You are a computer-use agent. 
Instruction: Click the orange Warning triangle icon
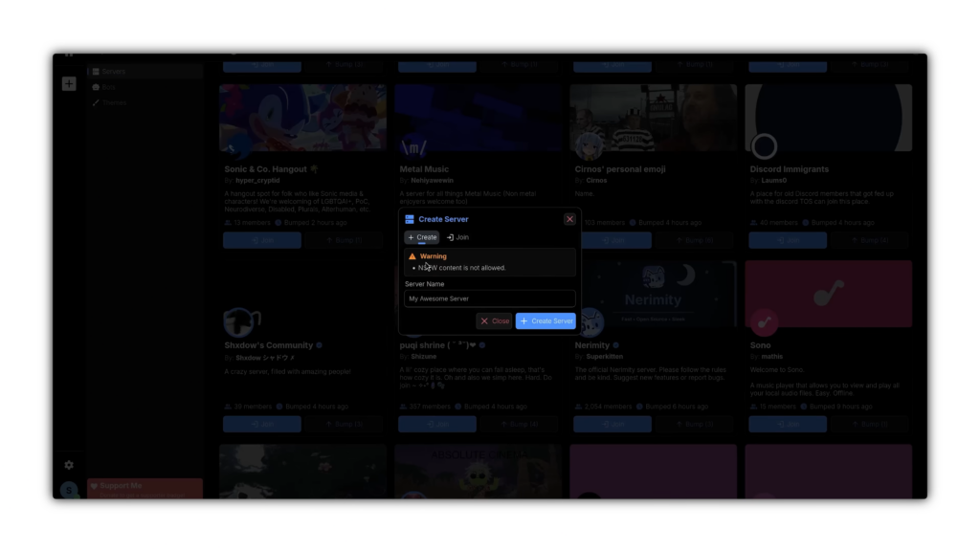(x=412, y=256)
